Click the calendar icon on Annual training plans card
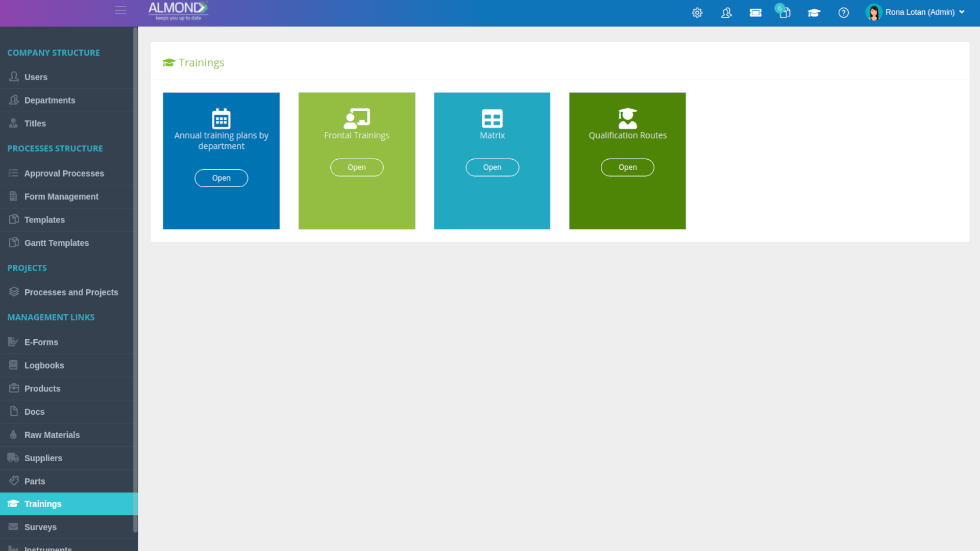 (x=221, y=118)
